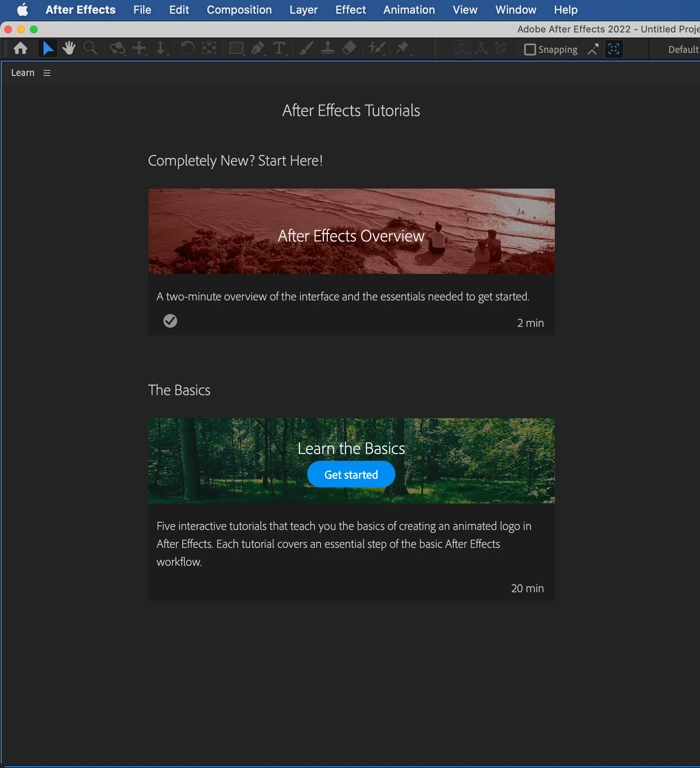Click the red close window button

[x=8, y=29]
